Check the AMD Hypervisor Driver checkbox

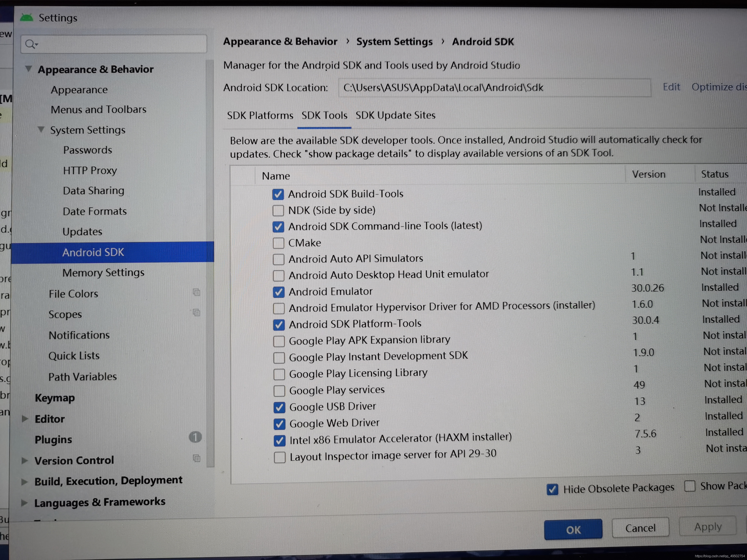[279, 308]
